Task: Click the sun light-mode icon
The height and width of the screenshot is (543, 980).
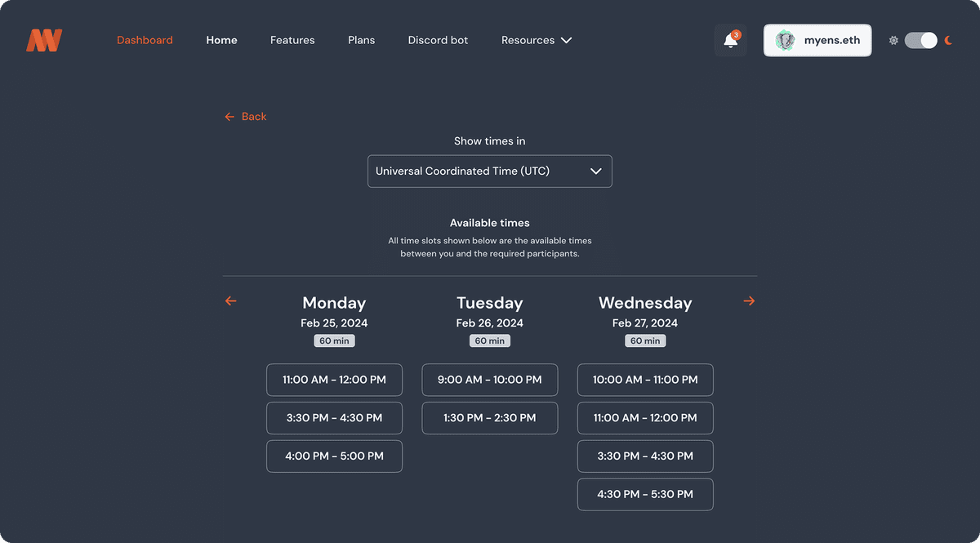Action: click(893, 40)
